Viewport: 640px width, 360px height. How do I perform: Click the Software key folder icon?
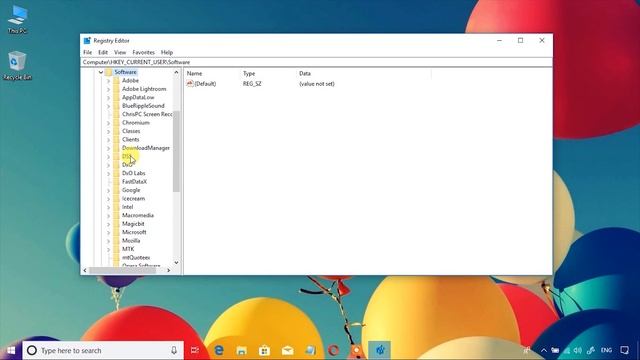tap(108, 72)
